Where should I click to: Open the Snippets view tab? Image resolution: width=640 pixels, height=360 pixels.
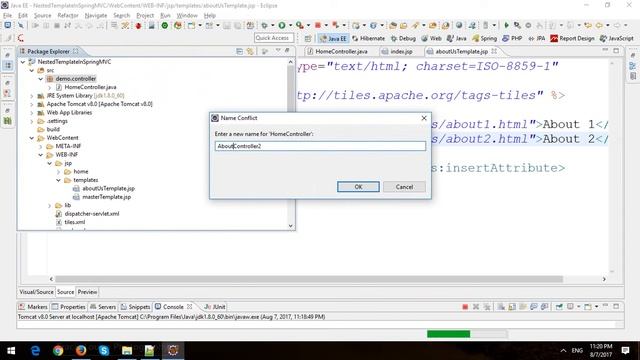135,307
